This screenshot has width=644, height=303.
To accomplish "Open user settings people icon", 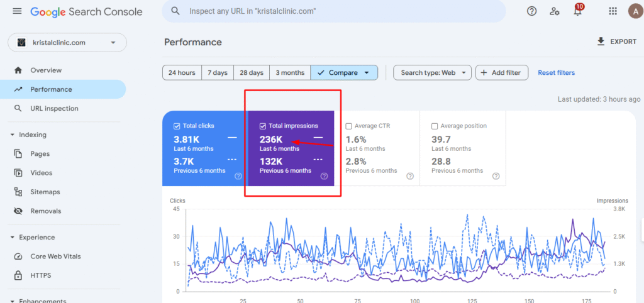I will [555, 11].
